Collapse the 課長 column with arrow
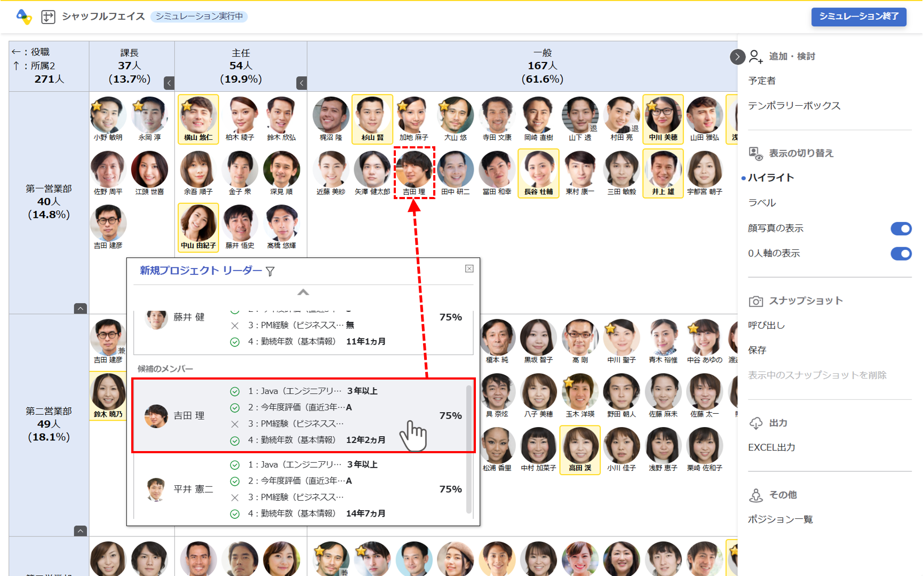The height and width of the screenshot is (576, 924). coord(169,83)
